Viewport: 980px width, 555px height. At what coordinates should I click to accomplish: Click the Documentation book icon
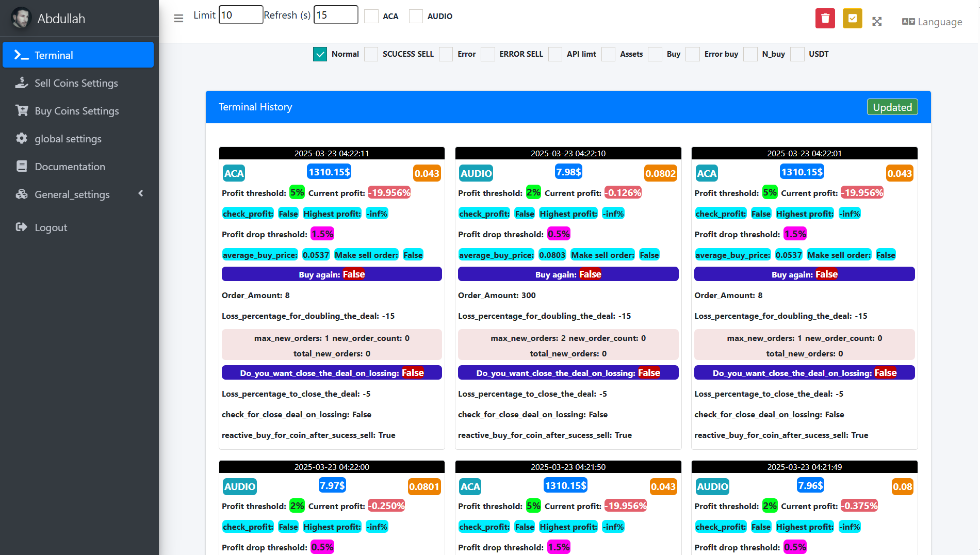coord(21,166)
